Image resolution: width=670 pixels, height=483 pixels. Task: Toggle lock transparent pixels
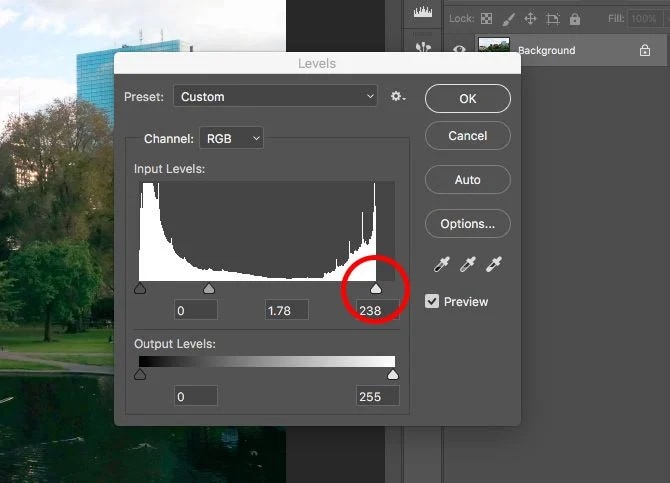point(486,18)
